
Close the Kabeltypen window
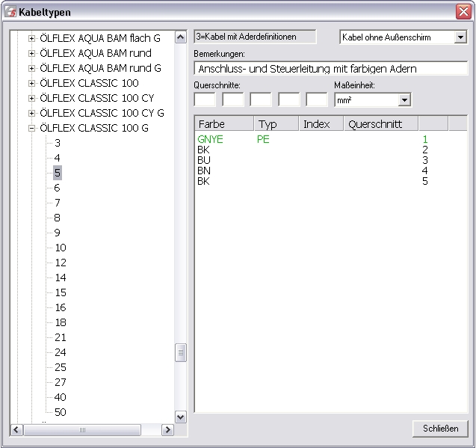click(x=463, y=12)
